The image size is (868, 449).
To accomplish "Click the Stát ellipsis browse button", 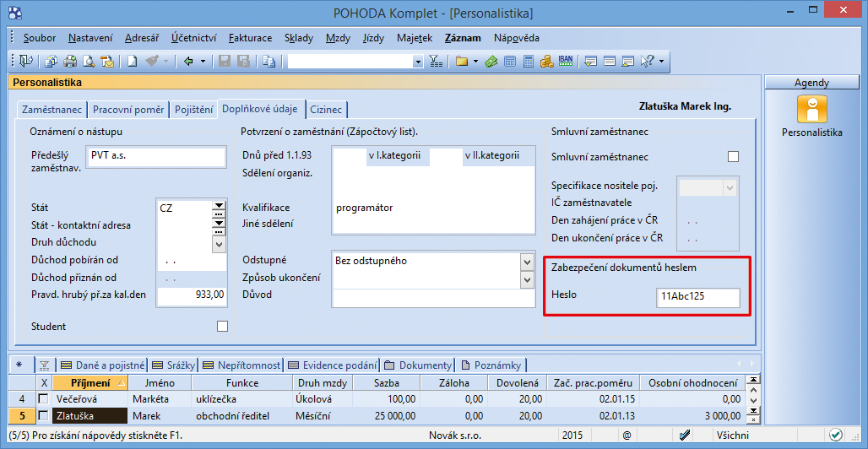I will pos(219,214).
